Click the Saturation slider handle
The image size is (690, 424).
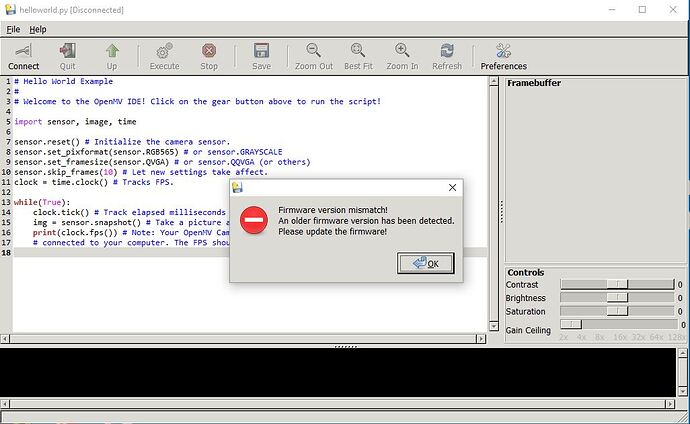pos(617,311)
